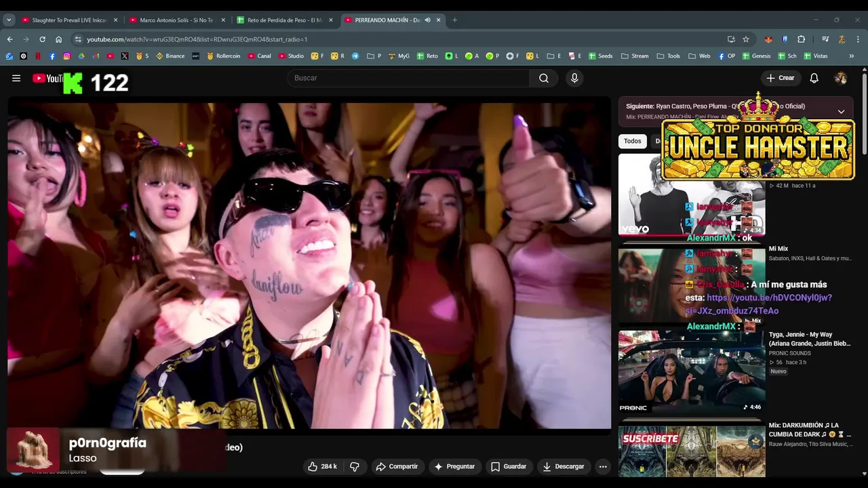Reload the YouTube page
Screen dimensions: 868x488
[42, 39]
